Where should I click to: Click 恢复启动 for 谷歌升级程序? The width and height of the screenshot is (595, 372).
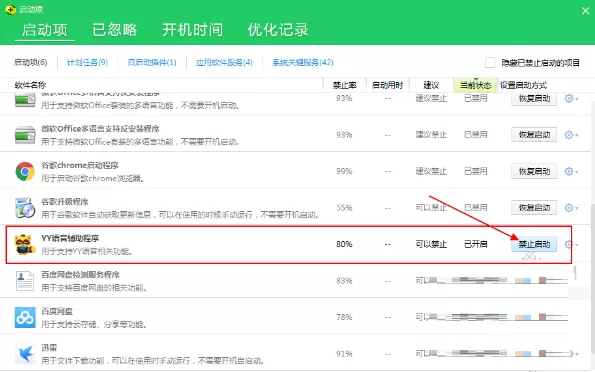(534, 208)
